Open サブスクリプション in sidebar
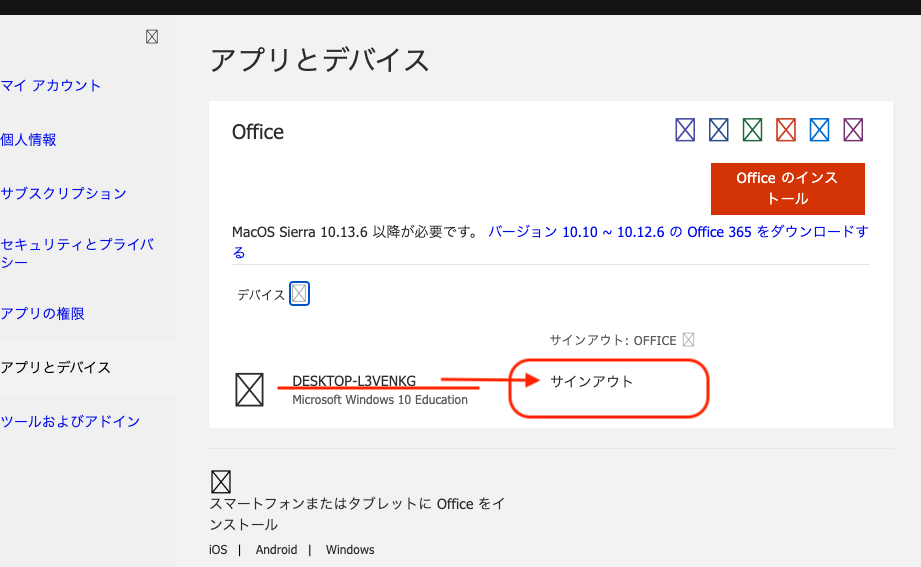Screen dimensions: 921x567 click(63, 194)
